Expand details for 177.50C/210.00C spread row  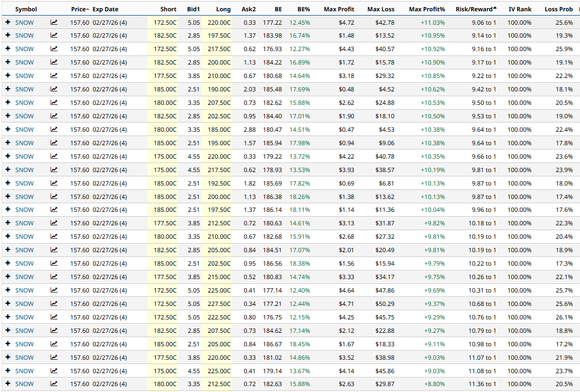click(x=8, y=76)
